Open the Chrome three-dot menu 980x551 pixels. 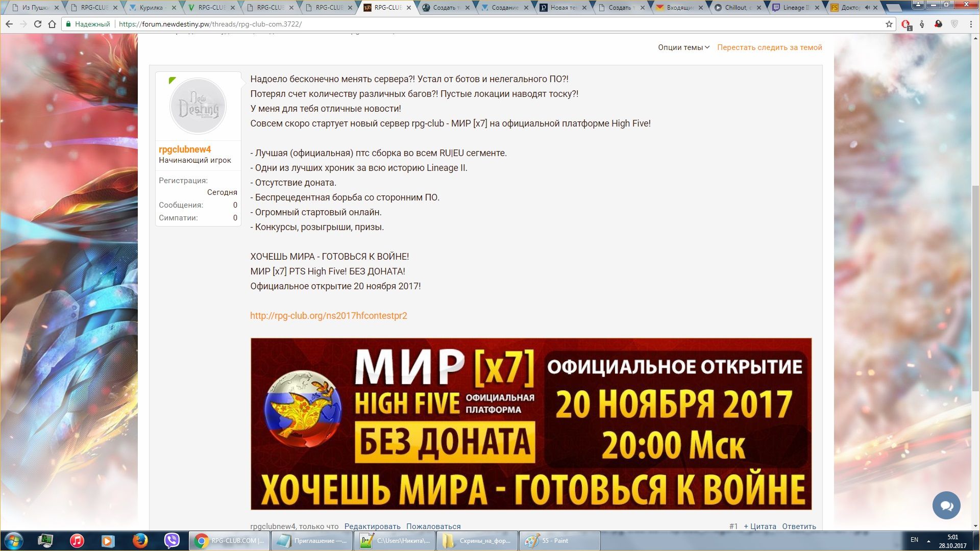point(970,24)
